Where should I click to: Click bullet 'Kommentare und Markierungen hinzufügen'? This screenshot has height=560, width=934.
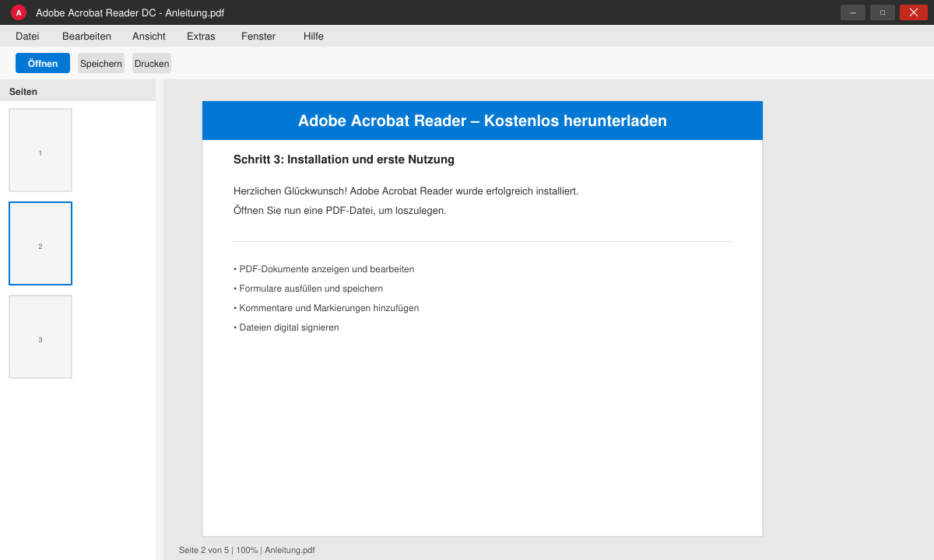click(x=326, y=308)
